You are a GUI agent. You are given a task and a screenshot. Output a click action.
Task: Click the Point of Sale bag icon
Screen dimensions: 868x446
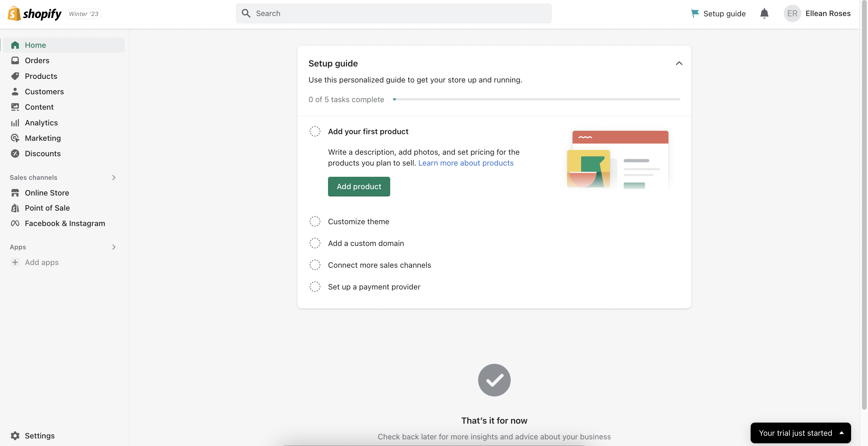(x=15, y=208)
